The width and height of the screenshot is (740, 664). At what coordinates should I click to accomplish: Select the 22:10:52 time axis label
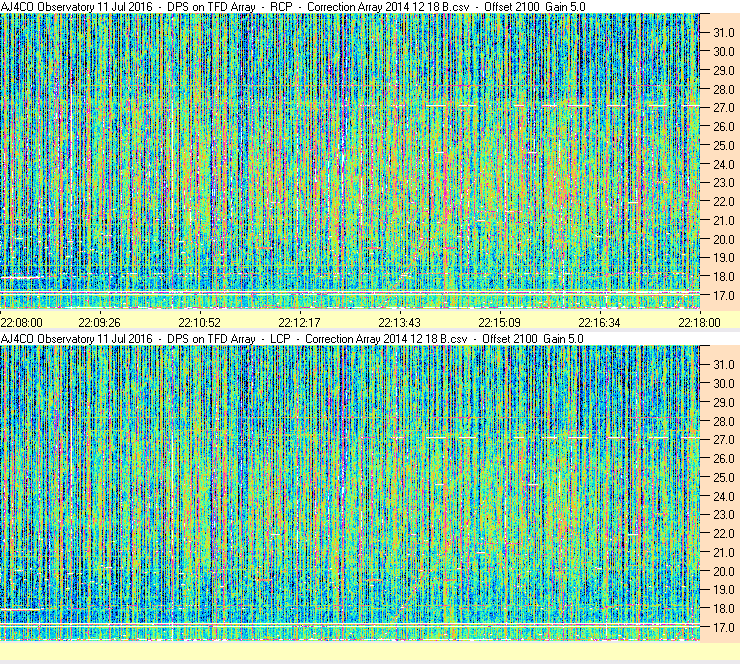tap(199, 322)
